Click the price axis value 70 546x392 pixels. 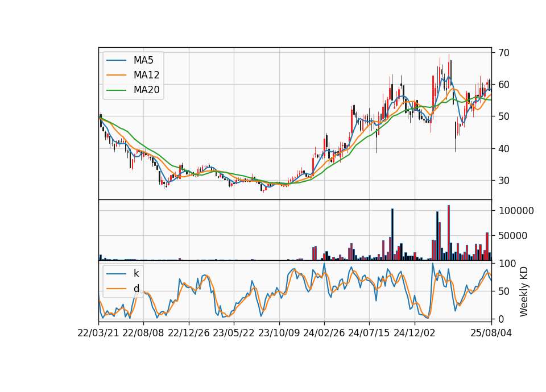click(x=503, y=53)
